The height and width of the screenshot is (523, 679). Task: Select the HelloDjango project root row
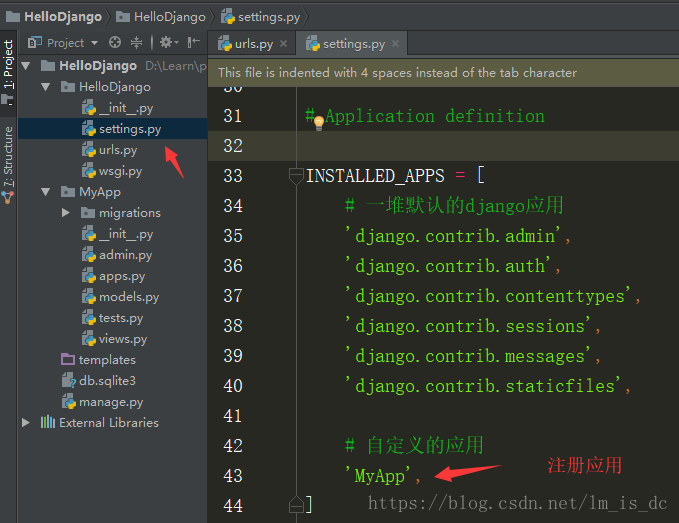point(112,66)
